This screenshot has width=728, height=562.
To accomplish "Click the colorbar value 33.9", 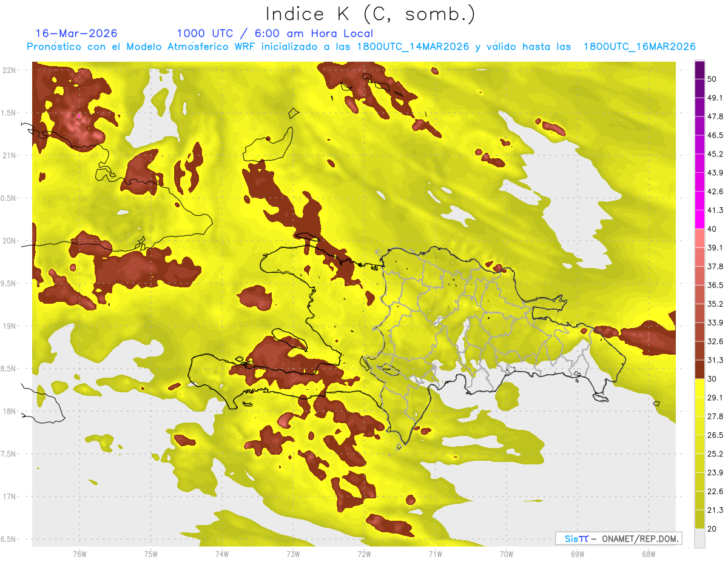I will coord(715,323).
